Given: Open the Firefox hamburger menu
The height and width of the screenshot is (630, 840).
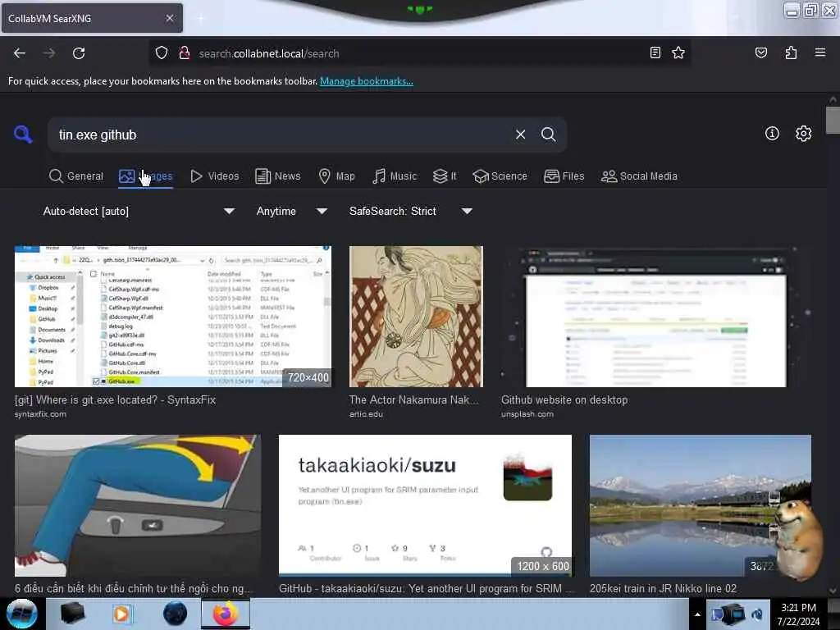Looking at the screenshot, I should click(x=819, y=52).
